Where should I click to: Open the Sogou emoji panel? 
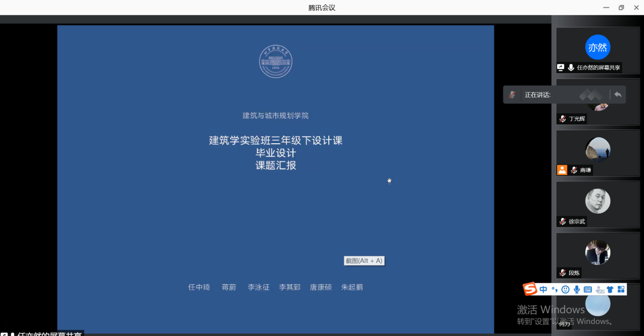565,289
